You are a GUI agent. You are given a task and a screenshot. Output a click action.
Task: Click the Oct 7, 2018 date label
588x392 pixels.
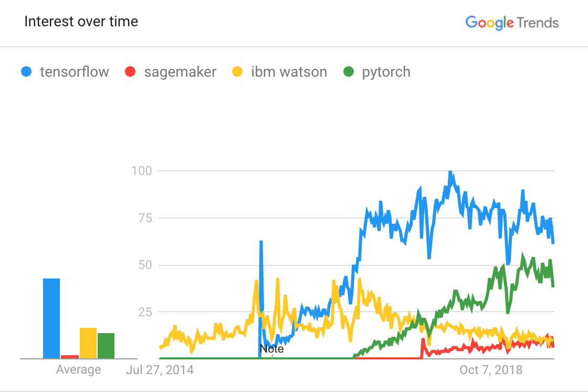click(491, 370)
